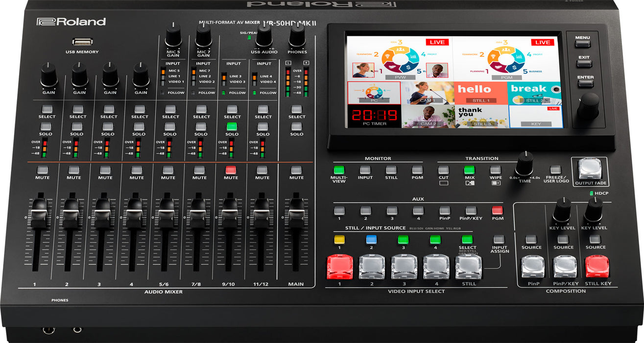This screenshot has width=644, height=343.
Task: Select the green MIX transition button
Action: pyautogui.click(x=470, y=170)
